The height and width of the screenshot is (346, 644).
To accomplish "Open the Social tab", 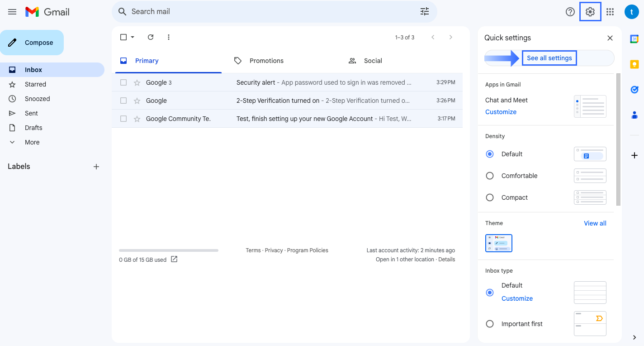I will click(x=373, y=60).
